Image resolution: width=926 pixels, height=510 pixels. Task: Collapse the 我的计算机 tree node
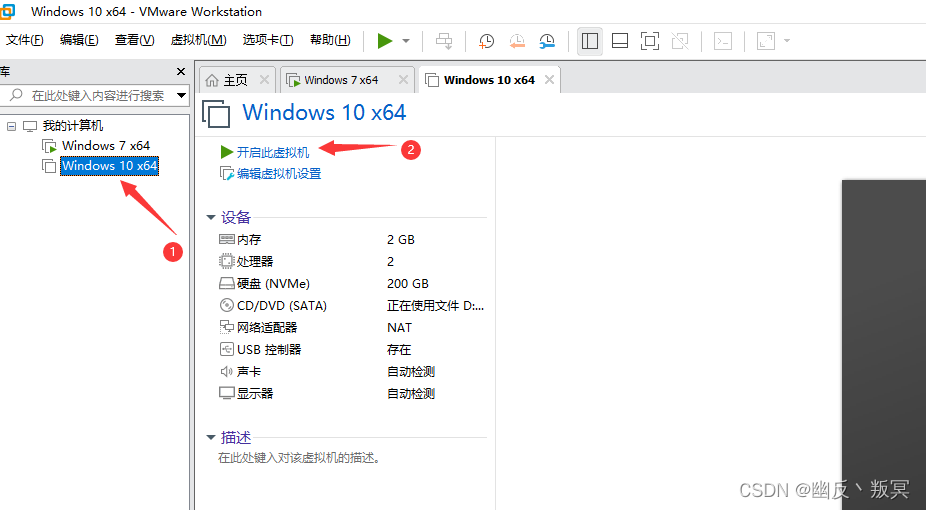[x=11, y=126]
